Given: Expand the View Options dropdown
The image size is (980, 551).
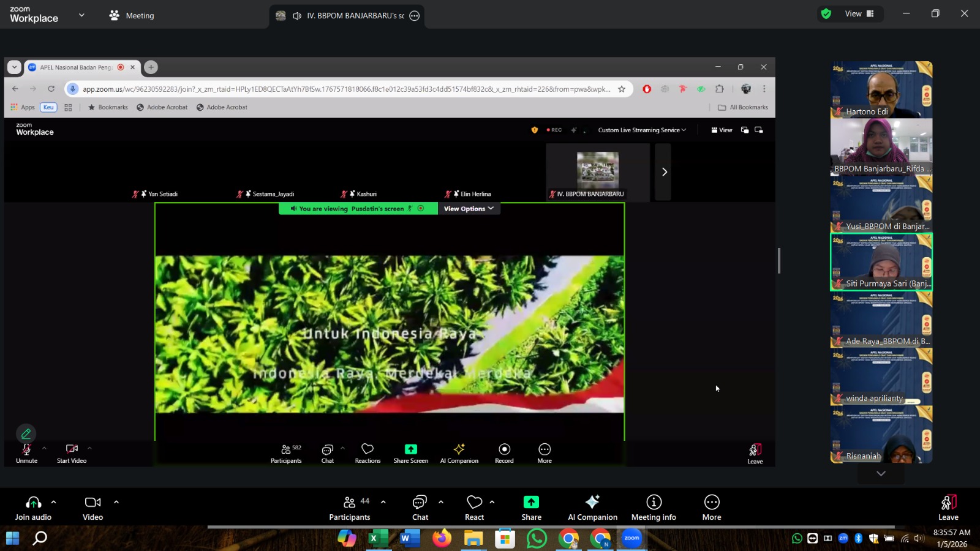Looking at the screenshot, I should point(469,209).
